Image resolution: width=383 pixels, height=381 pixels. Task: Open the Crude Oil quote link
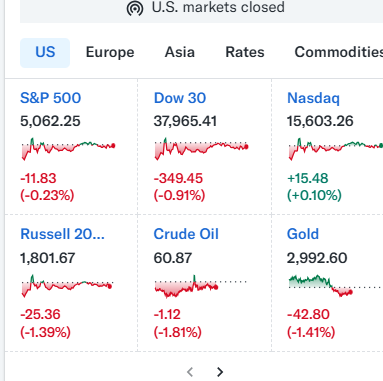(x=186, y=234)
